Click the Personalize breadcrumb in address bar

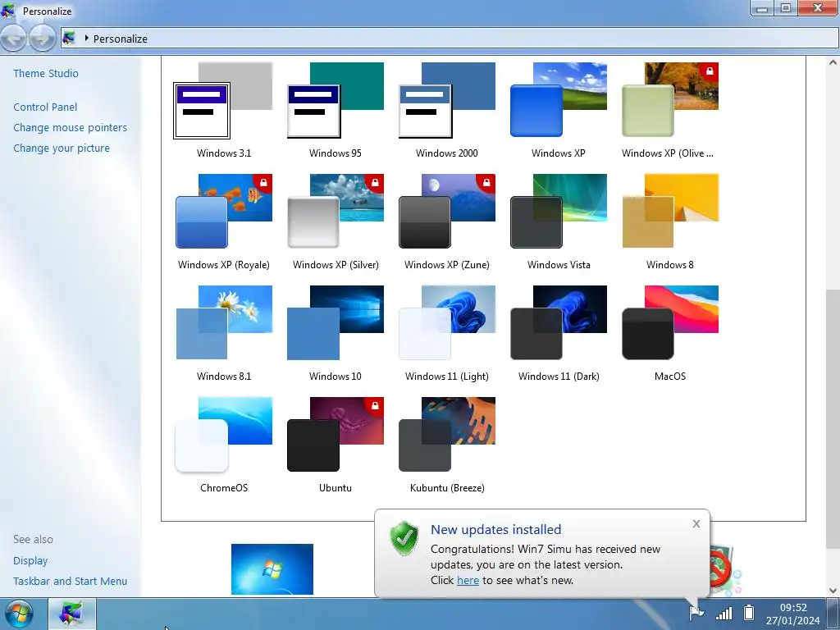coord(120,39)
